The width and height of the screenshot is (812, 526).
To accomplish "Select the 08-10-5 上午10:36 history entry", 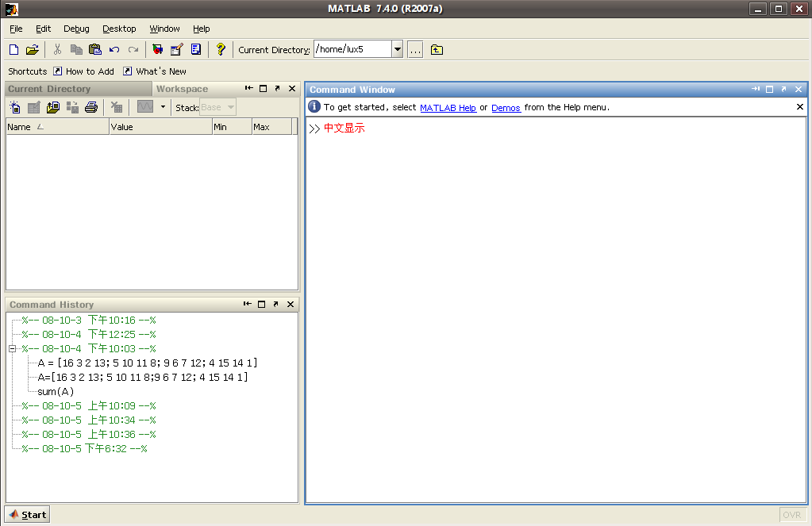I will pos(89,434).
